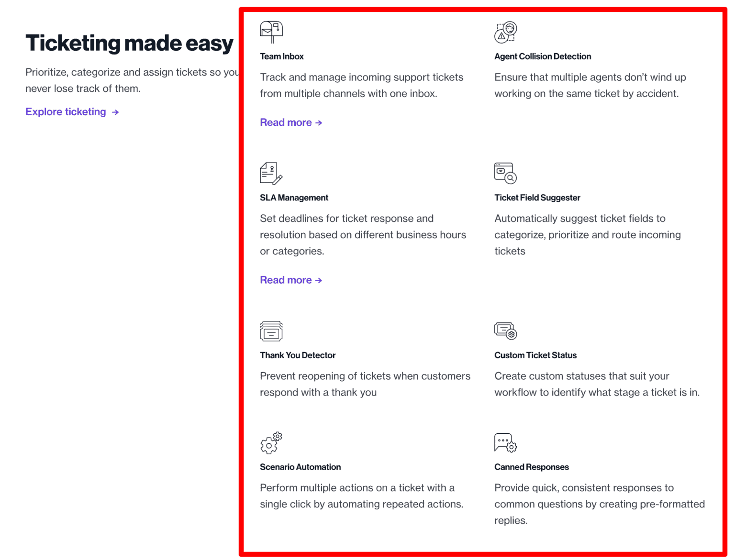Screen dimensions: 735x560
Task: Click the Ticketing made easy title
Action: 129,43
